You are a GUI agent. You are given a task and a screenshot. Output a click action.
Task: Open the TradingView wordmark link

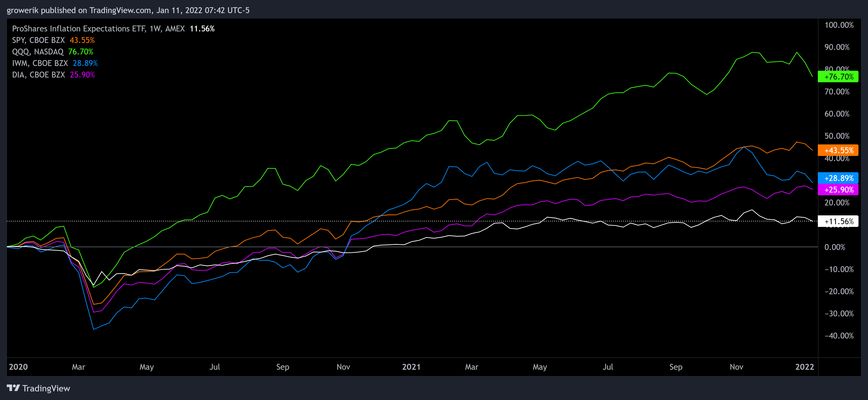46,388
